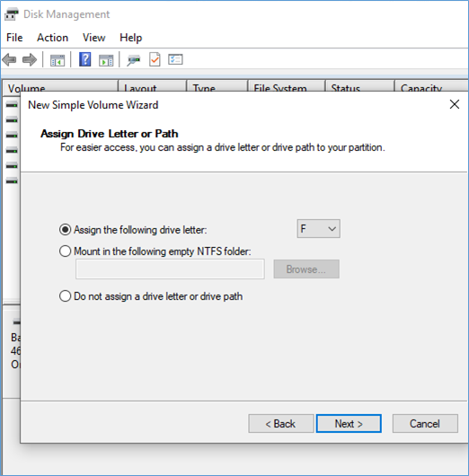
Task: Click the checklist Settings toolbar icon
Action: click(x=175, y=59)
